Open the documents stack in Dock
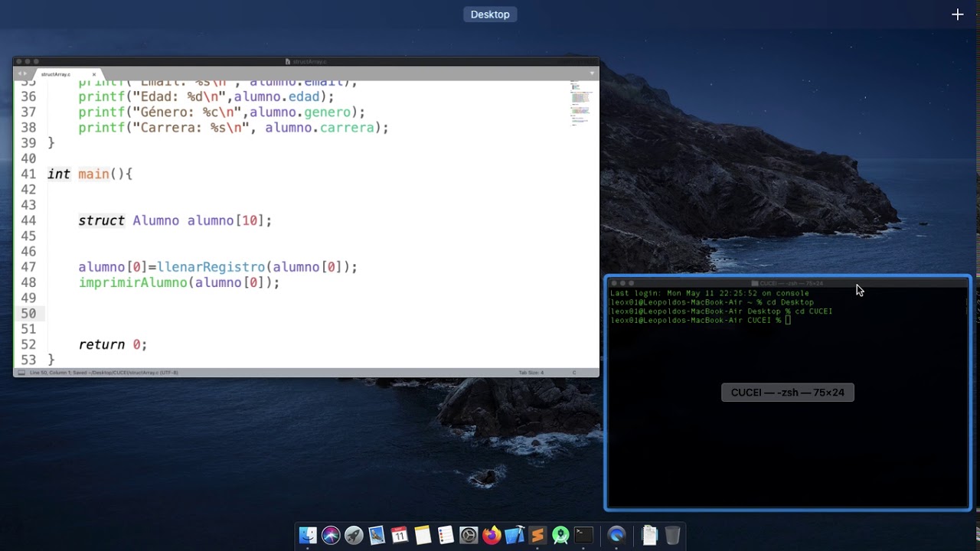Viewport: 980px width, 551px height. pyautogui.click(x=649, y=536)
